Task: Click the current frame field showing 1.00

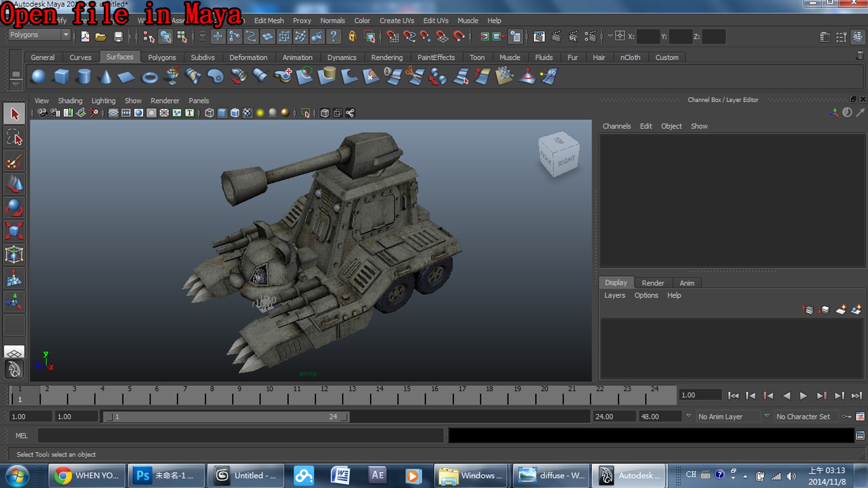Action: pyautogui.click(x=700, y=395)
